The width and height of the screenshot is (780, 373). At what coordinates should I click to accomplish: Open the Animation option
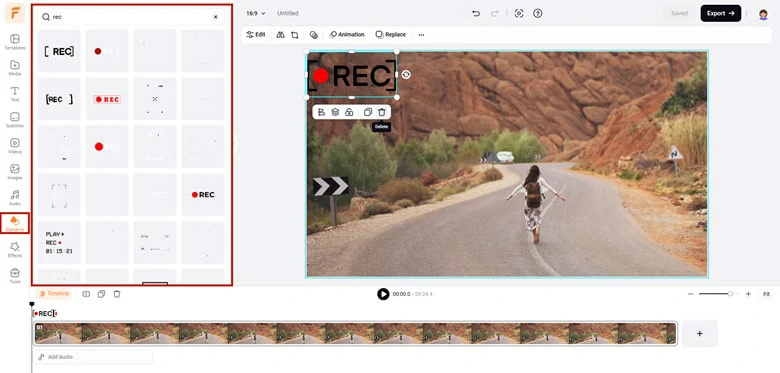click(x=347, y=35)
